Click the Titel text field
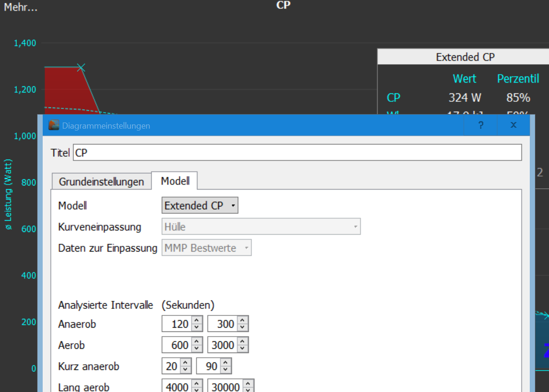549x392 pixels. click(x=297, y=153)
